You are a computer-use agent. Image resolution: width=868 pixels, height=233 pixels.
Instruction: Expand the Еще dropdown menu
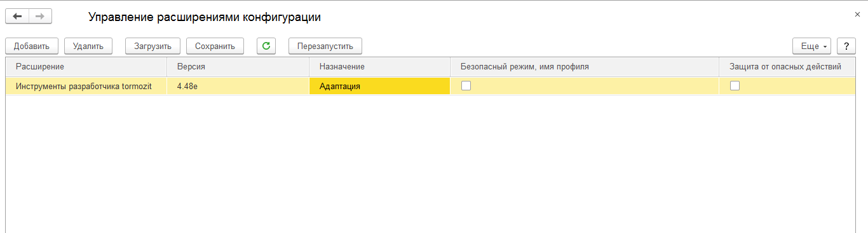(x=812, y=46)
